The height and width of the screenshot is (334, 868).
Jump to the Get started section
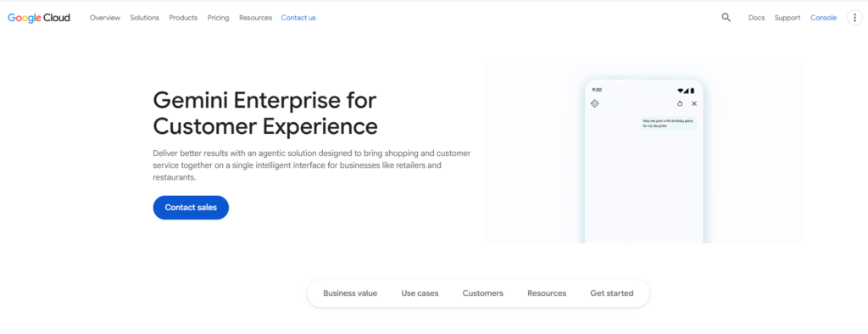point(612,293)
